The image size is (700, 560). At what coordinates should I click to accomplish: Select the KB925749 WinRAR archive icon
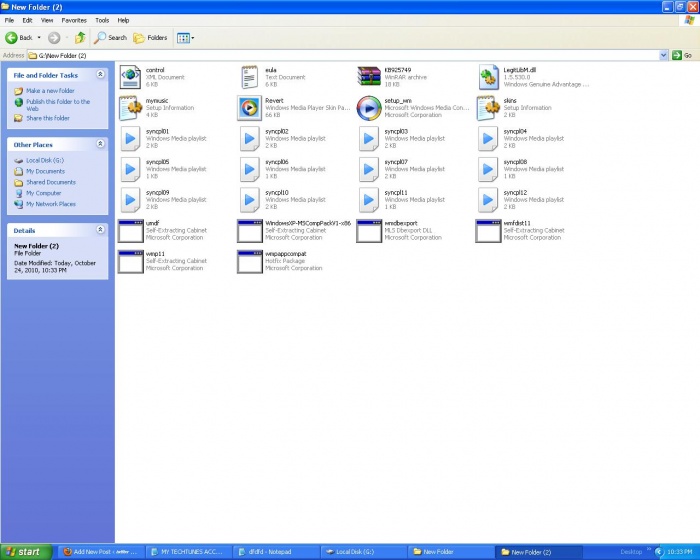[368, 77]
